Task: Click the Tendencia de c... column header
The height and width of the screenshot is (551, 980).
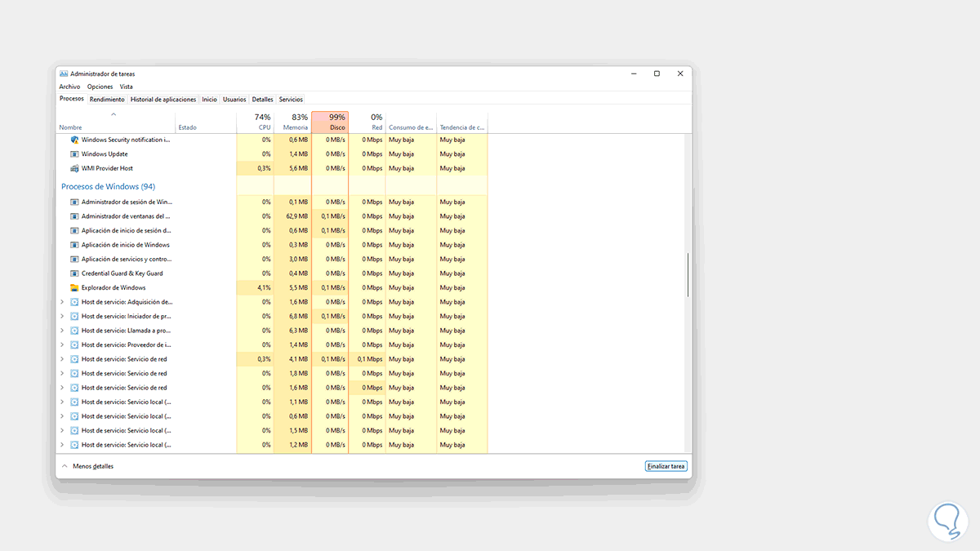Action: click(462, 122)
